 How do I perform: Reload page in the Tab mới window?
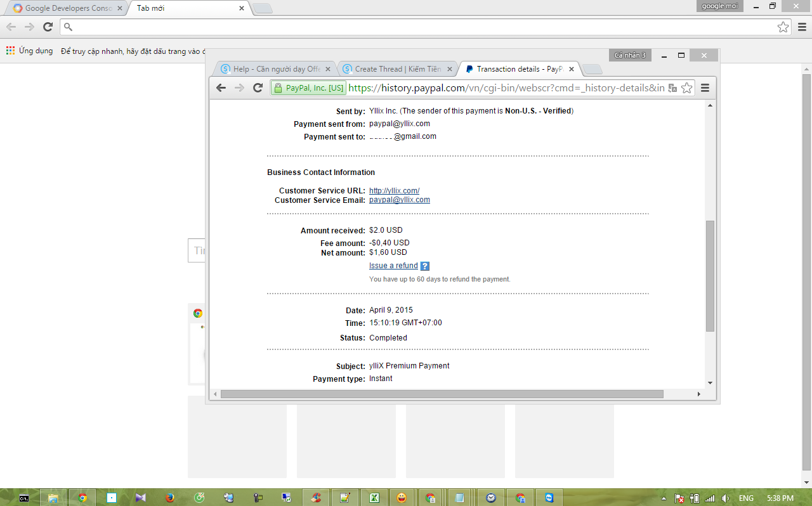point(48,27)
